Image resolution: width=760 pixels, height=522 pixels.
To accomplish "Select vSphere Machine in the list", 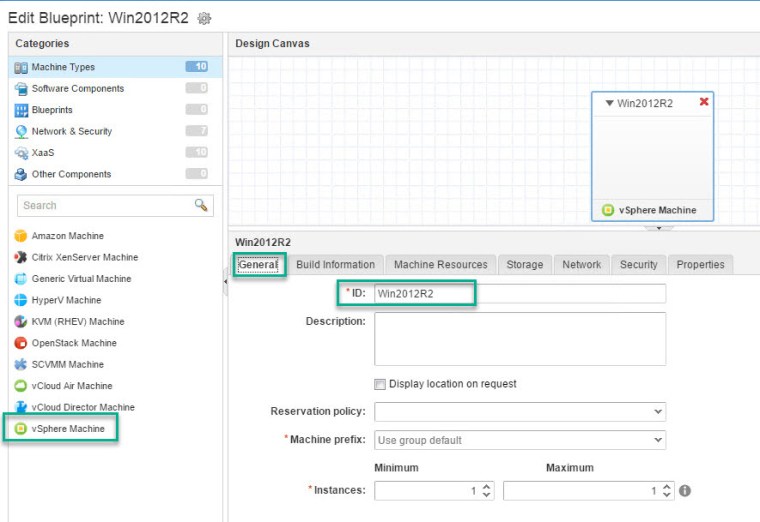I will pyautogui.click(x=68, y=429).
